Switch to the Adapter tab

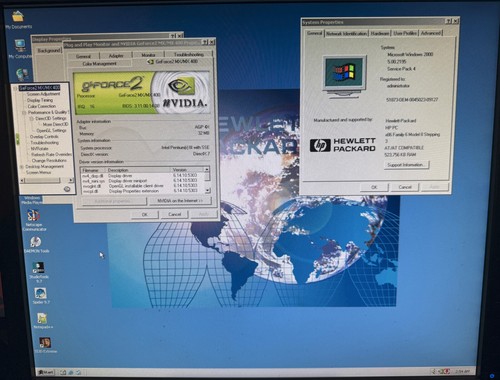(x=116, y=56)
